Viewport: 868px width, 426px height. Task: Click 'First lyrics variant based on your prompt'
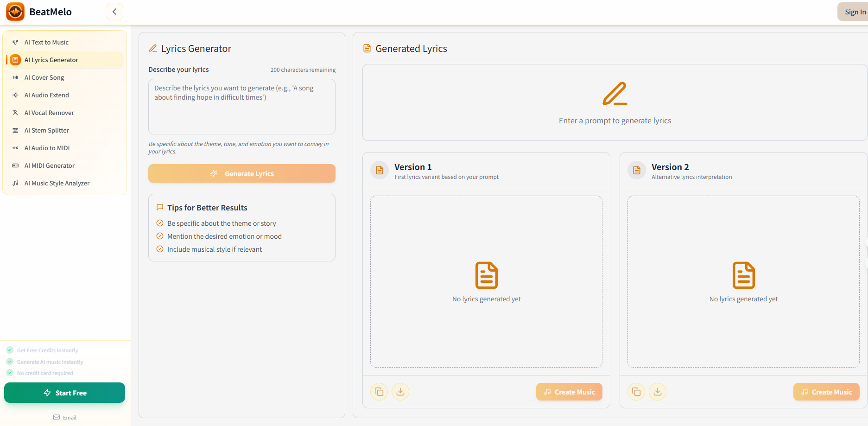pyautogui.click(x=446, y=177)
